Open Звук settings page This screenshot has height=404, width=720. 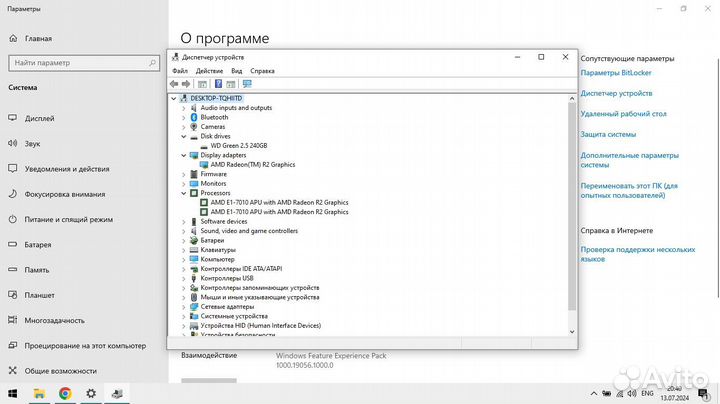tap(32, 144)
